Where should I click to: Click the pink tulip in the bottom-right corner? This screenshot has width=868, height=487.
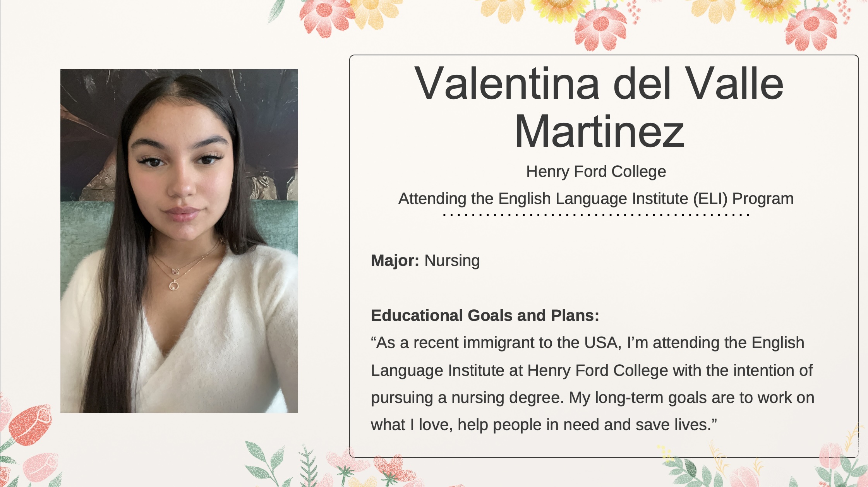pyautogui.click(x=830, y=457)
